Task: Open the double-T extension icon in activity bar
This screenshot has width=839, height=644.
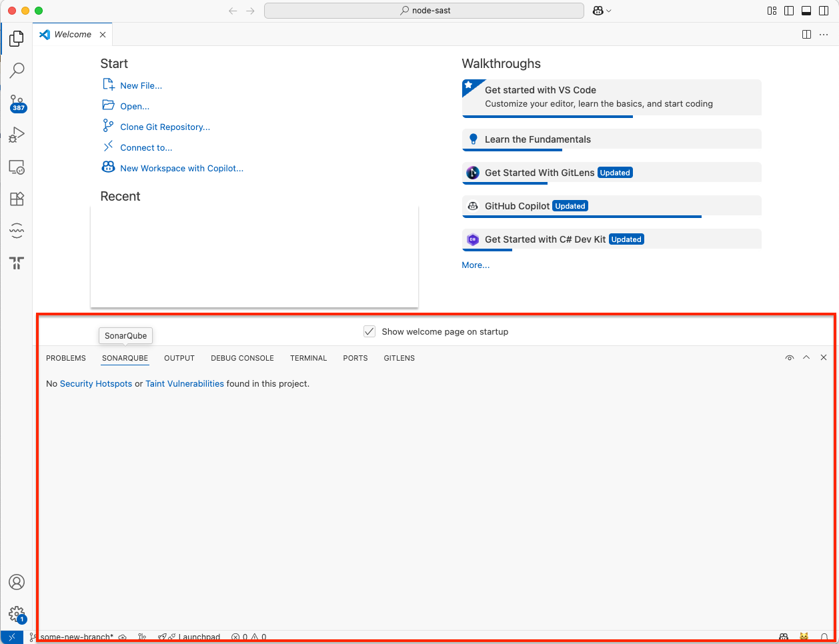Action: coord(17,263)
